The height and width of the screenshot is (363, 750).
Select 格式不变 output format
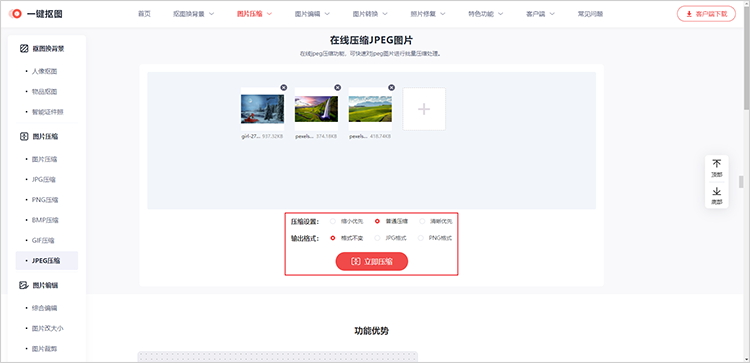[347, 238]
